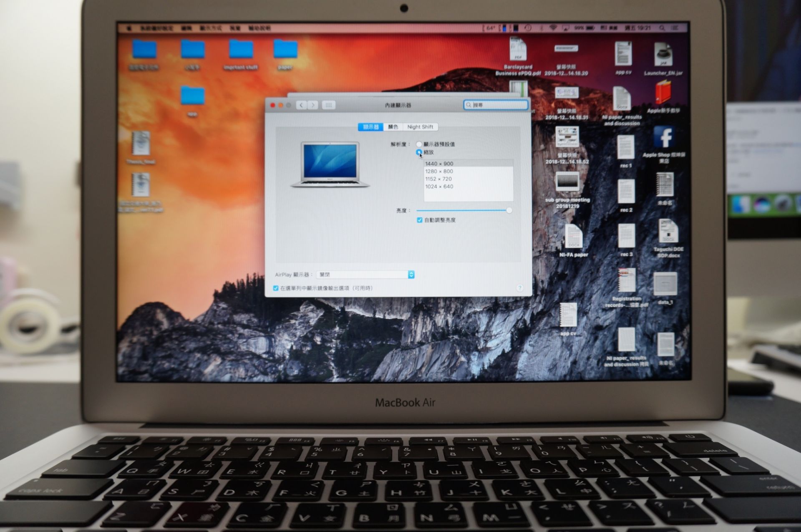The height and width of the screenshot is (532, 801).
Task: Click the 搜尋 search field
Action: click(x=496, y=105)
